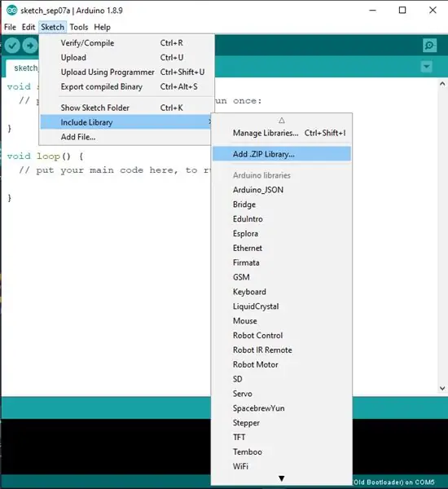Include the Firmata library
Image resolution: width=448 pixels, height=489 pixels.
282,262
